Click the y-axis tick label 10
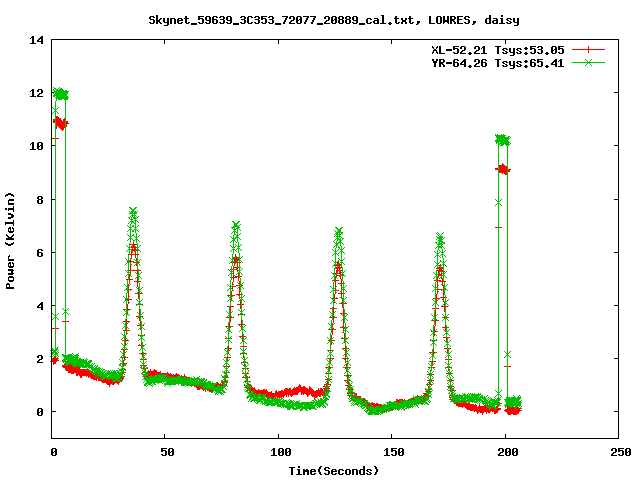The image size is (640, 480). tap(36, 146)
